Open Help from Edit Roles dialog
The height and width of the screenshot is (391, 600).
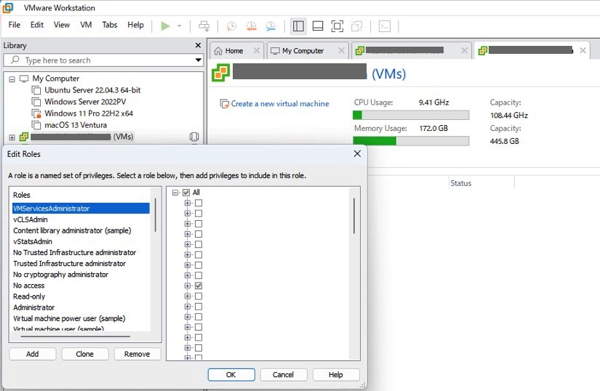pyautogui.click(x=336, y=375)
